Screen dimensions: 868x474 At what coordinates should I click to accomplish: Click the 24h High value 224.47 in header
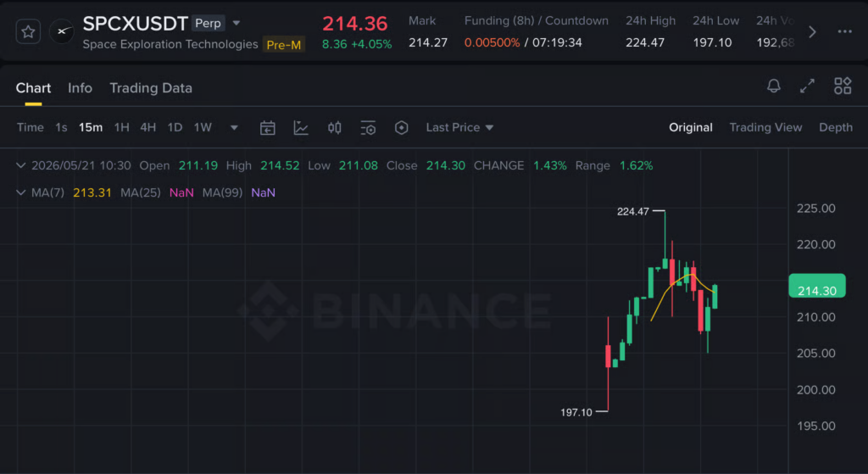tap(645, 42)
